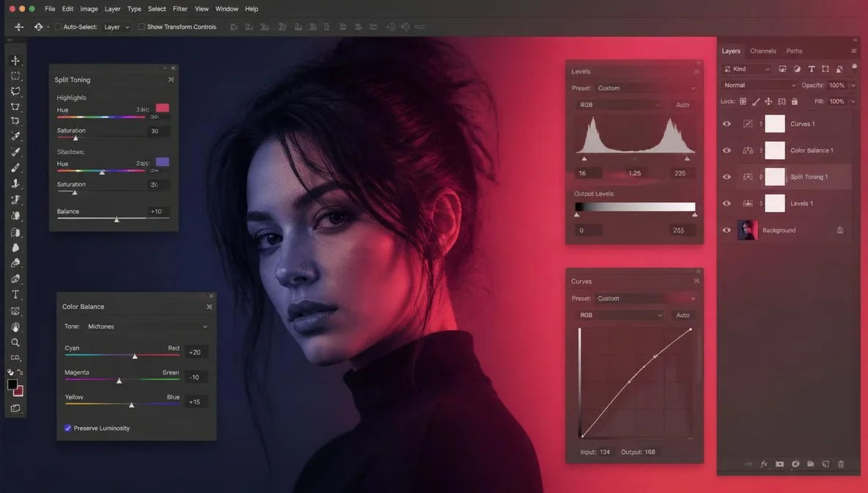Click the new group folder icon

pyautogui.click(x=810, y=464)
